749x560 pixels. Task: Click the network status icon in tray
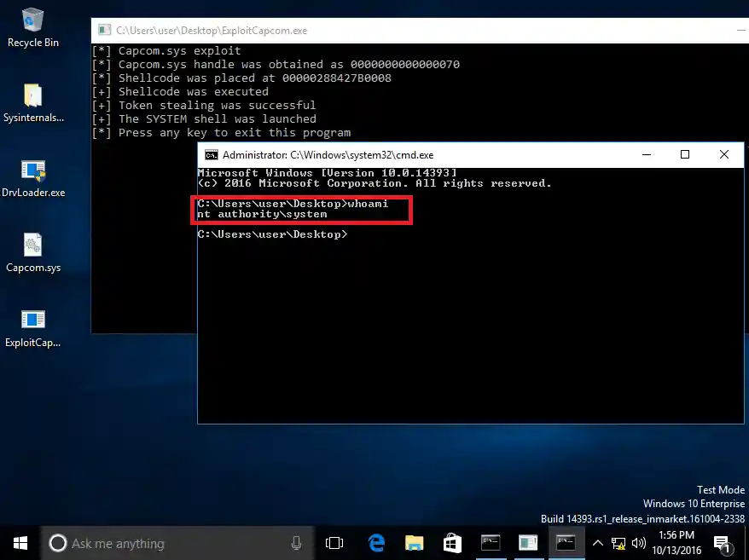click(x=618, y=542)
